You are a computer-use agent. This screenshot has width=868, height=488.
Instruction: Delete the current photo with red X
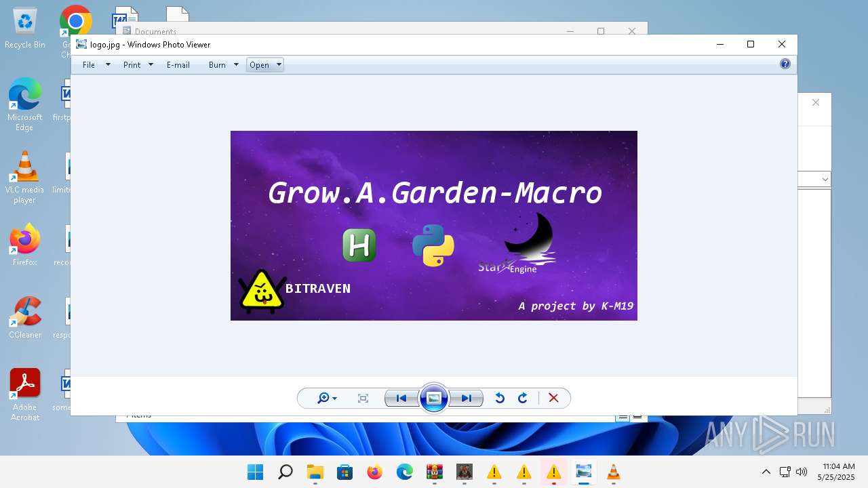coord(553,399)
